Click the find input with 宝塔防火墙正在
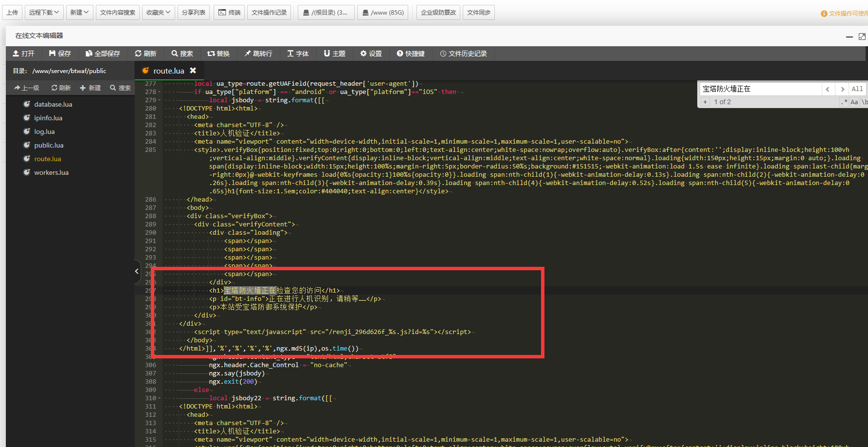Screen dimensions: 868x447 (760, 89)
